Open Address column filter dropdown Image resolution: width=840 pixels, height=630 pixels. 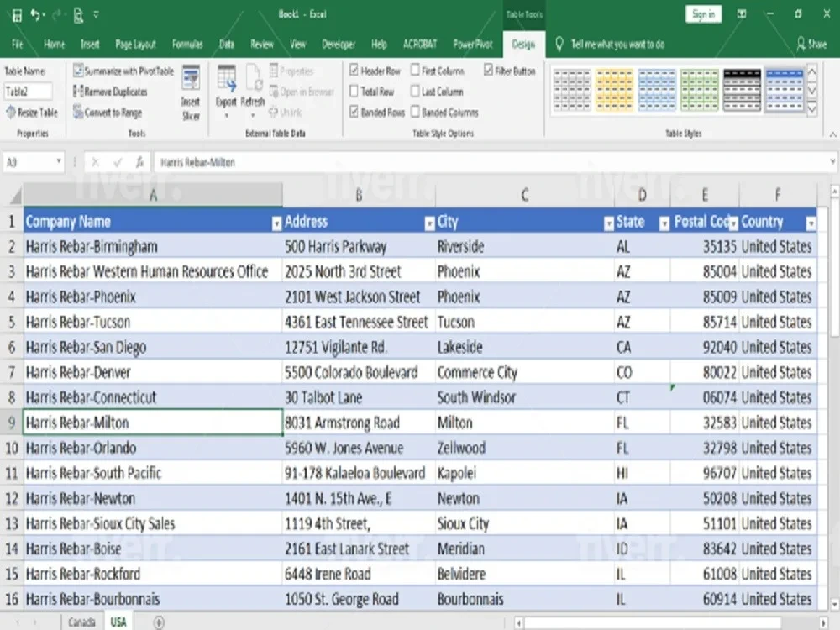[429, 224]
